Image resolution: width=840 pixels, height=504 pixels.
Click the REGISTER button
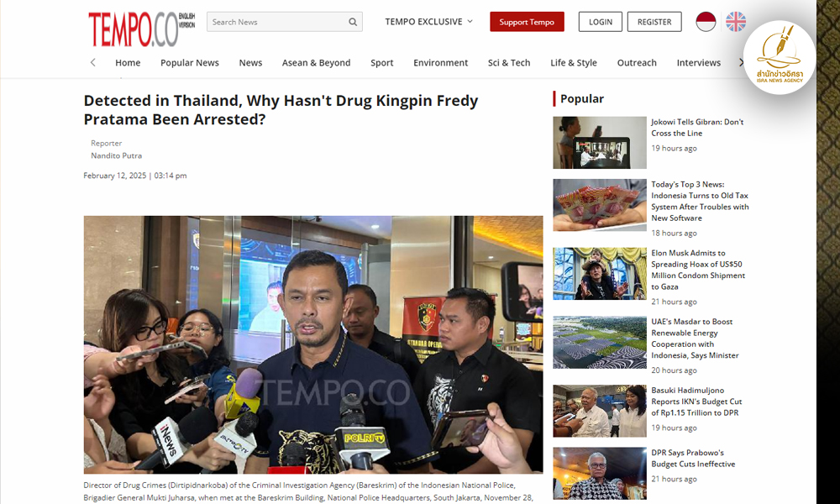click(654, 22)
